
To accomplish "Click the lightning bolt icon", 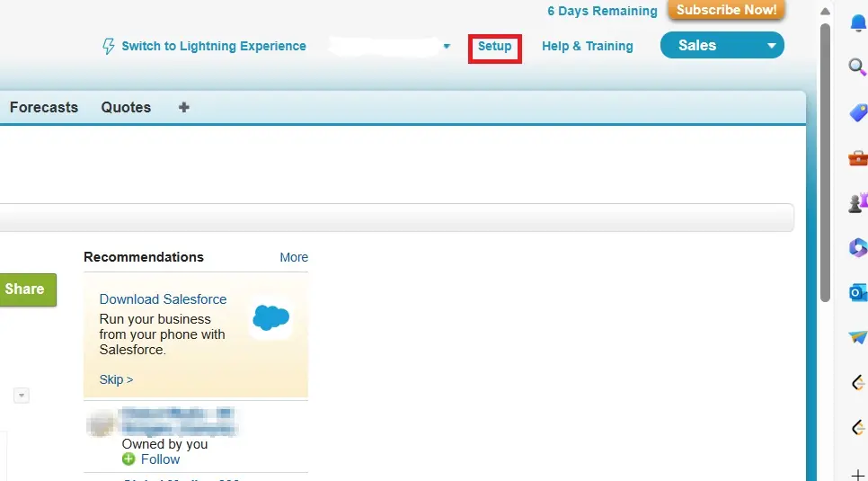I will click(109, 46).
